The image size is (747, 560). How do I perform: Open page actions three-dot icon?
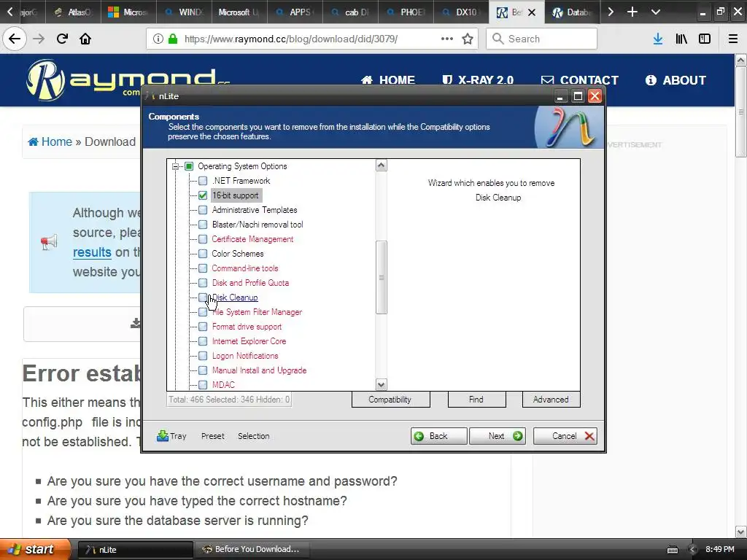[x=447, y=39]
